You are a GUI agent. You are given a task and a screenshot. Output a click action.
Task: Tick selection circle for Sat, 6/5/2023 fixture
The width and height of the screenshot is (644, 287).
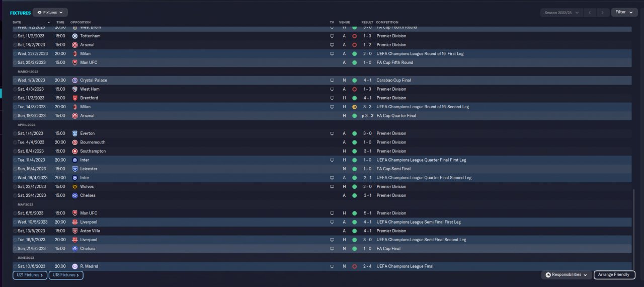[15, 213]
